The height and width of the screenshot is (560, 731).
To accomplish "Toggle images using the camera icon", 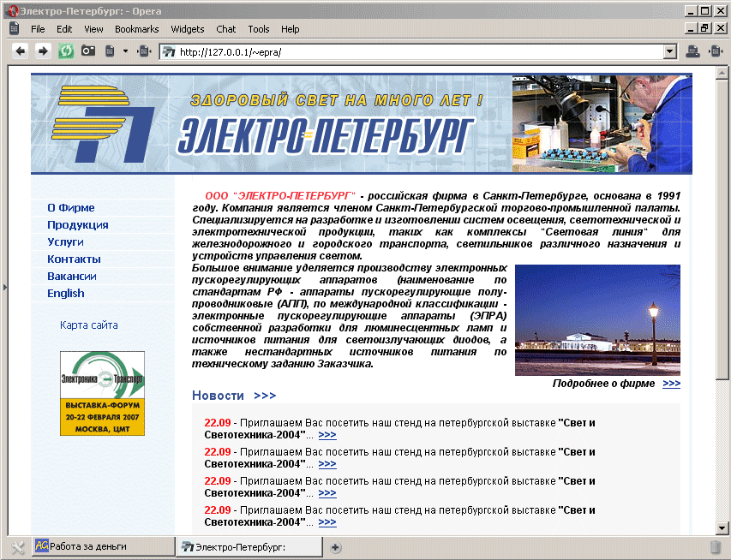I will (x=87, y=51).
